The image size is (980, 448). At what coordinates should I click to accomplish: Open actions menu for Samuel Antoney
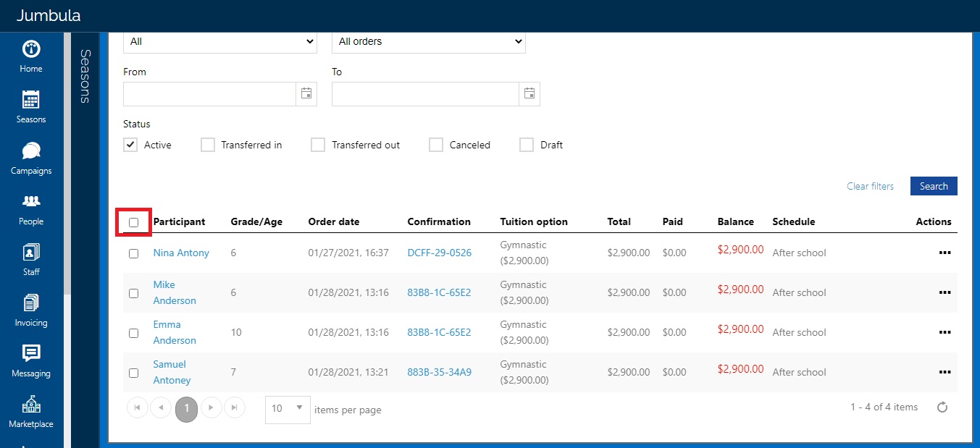coord(945,372)
